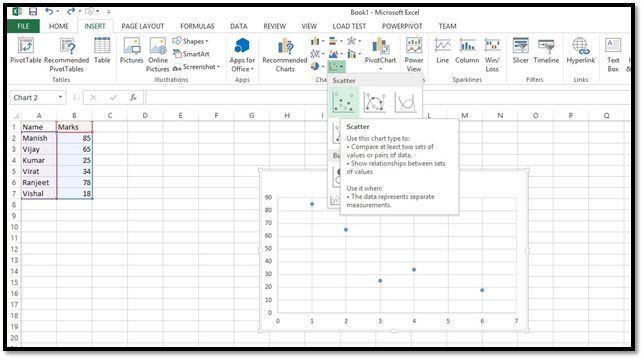This screenshot has width=644, height=360.
Task: Open the Screenshot dropdown
Action: [x=196, y=66]
